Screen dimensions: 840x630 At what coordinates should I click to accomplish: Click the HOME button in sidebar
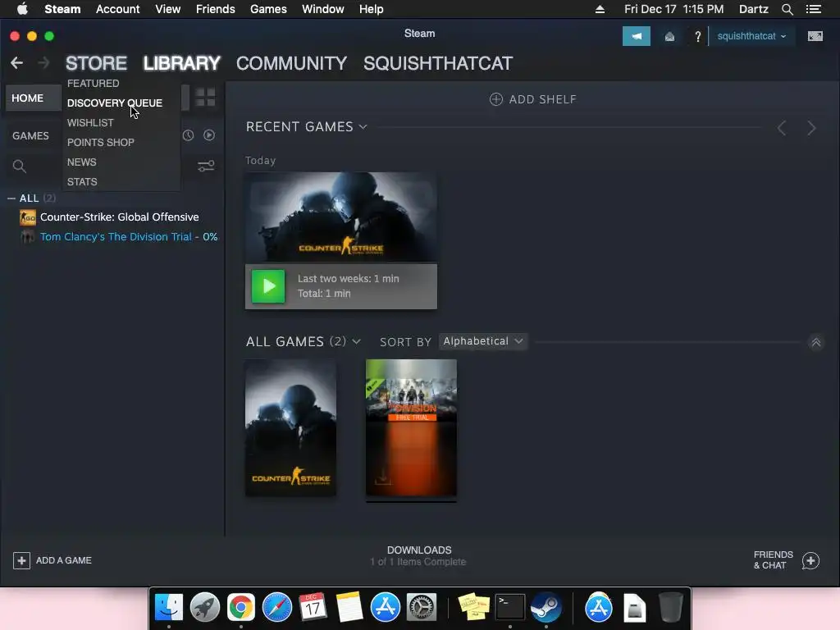pos(33,98)
